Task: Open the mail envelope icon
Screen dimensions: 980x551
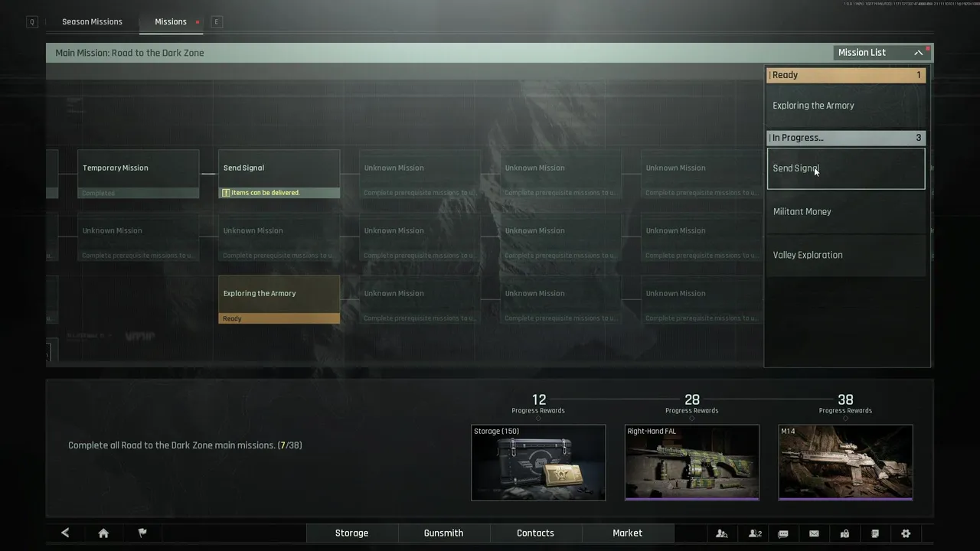Action: [x=814, y=533]
